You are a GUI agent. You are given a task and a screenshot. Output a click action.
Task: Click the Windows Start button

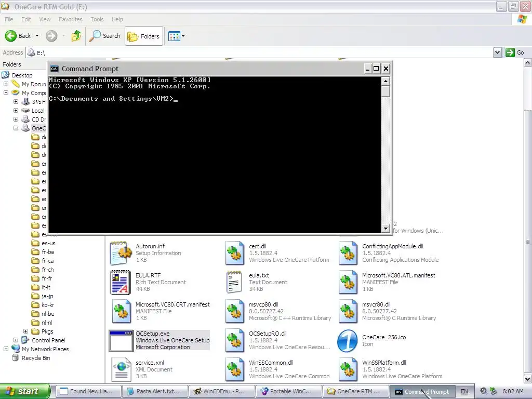tap(24, 391)
